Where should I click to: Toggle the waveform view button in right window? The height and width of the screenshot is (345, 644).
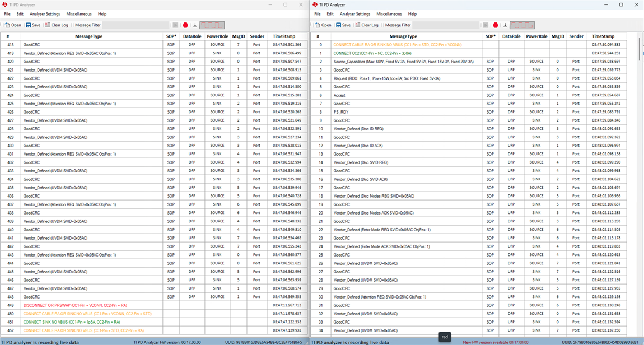coord(522,25)
